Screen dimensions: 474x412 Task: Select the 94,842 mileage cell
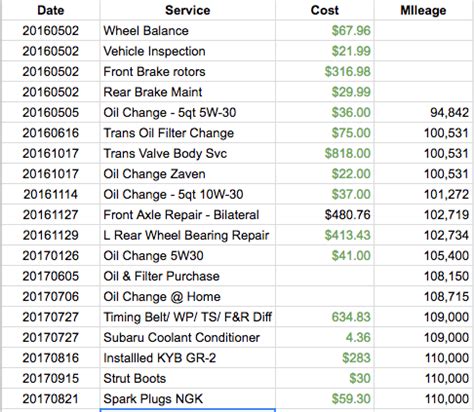click(423, 112)
